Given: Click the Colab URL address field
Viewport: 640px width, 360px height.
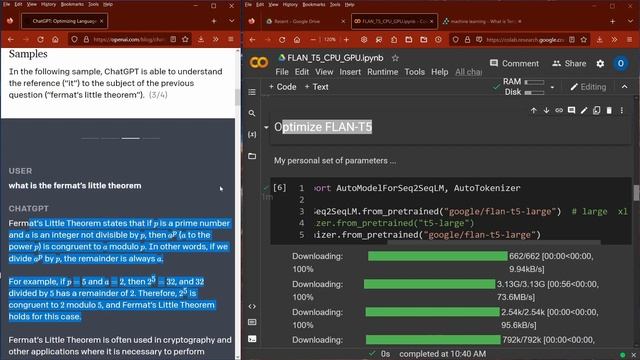Looking at the screenshot, I should (x=525, y=40).
